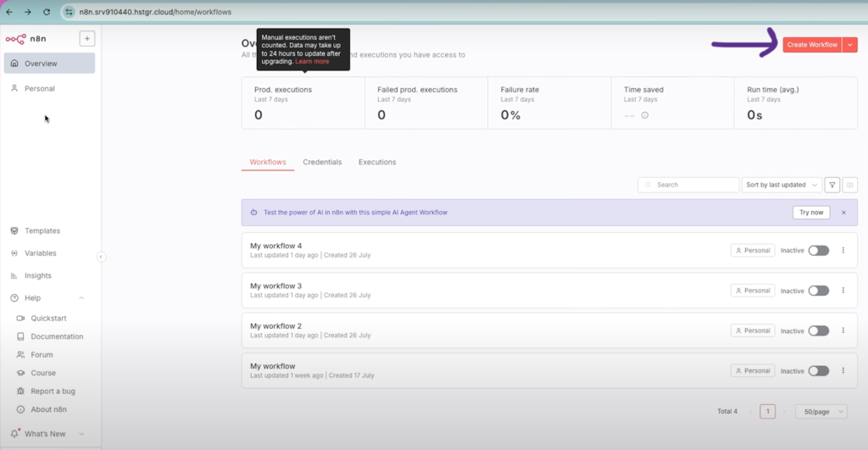
Task: Click the Personal badge on My workflow 4
Action: click(753, 251)
